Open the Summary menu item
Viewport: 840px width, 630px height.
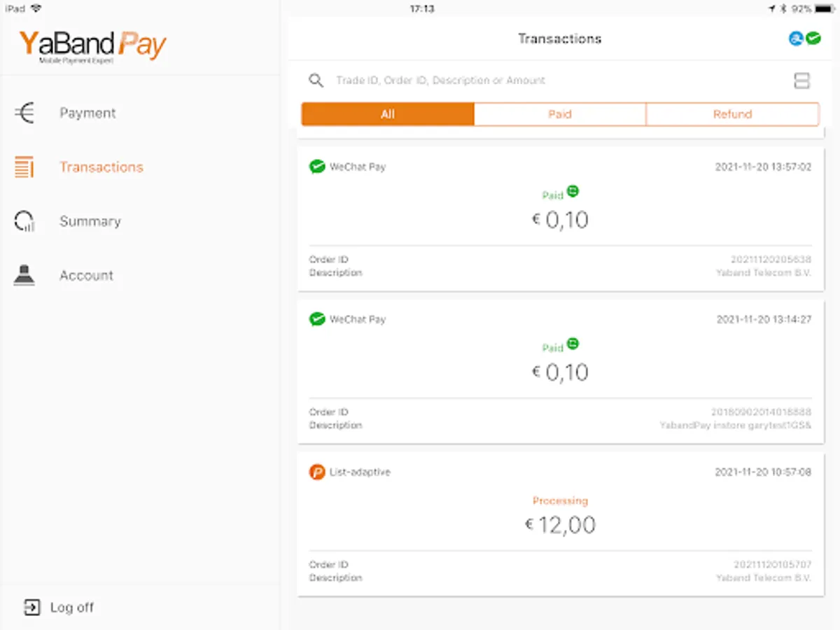[140, 221]
